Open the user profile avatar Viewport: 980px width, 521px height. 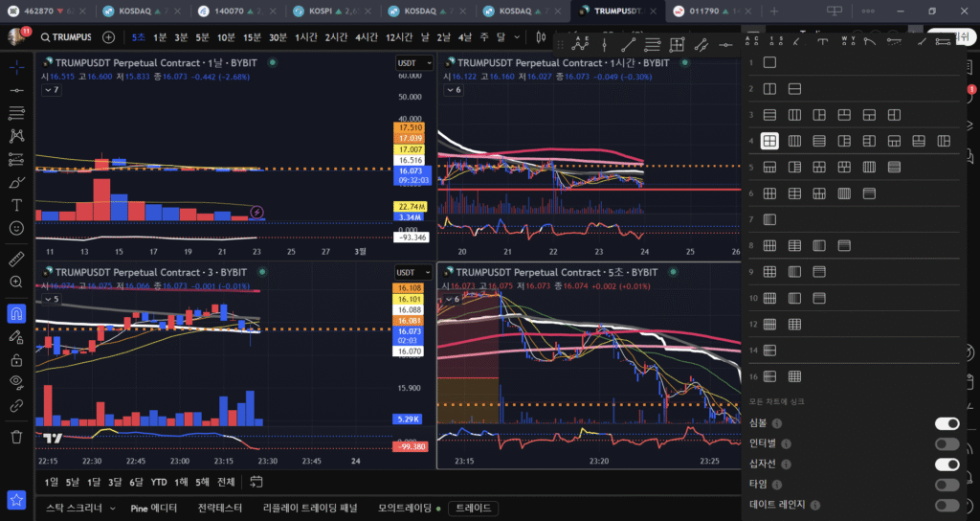[x=17, y=37]
